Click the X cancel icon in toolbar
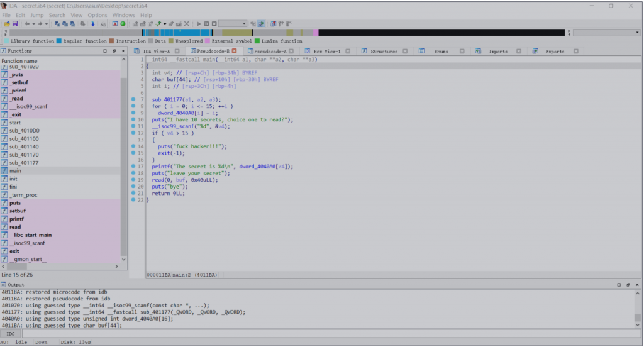644x347 pixels. 186,24
